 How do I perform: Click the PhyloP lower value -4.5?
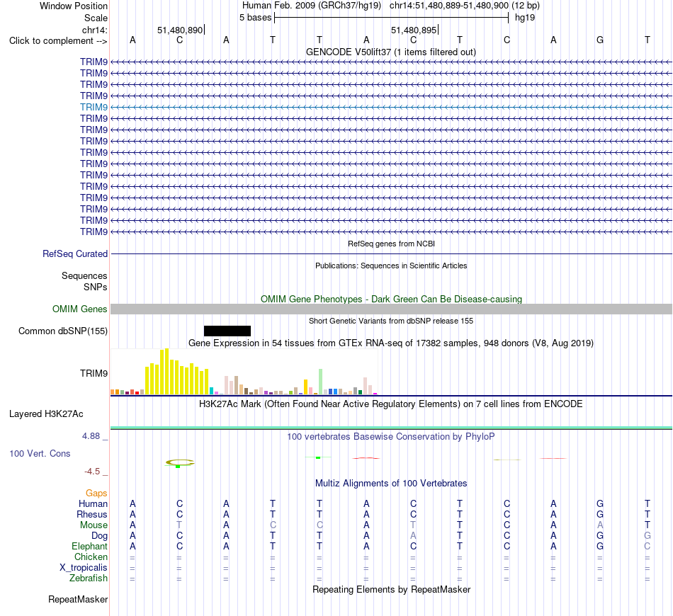point(92,472)
